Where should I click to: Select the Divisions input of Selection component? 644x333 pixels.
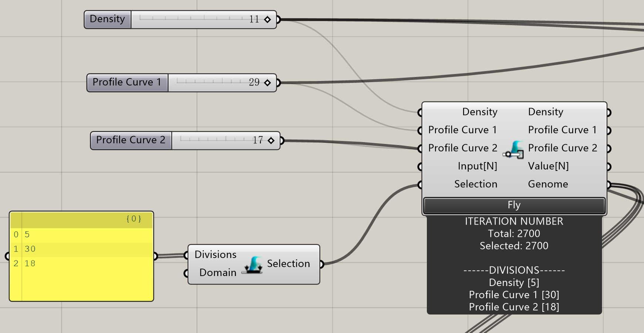click(215, 255)
